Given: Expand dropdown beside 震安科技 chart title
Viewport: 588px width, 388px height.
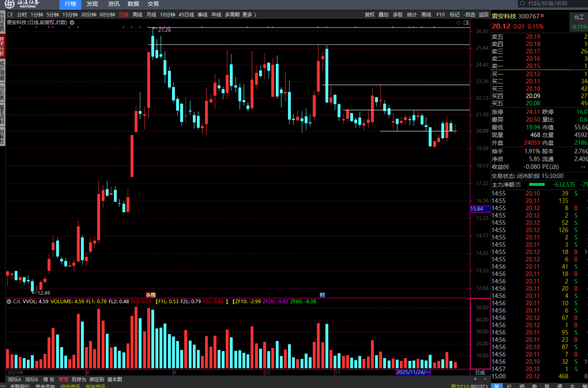Looking at the screenshot, I should 72,22.
